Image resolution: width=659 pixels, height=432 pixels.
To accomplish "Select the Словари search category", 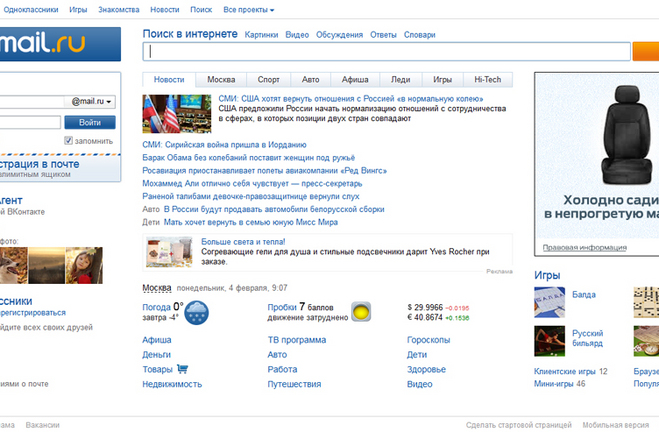I will tap(419, 35).
